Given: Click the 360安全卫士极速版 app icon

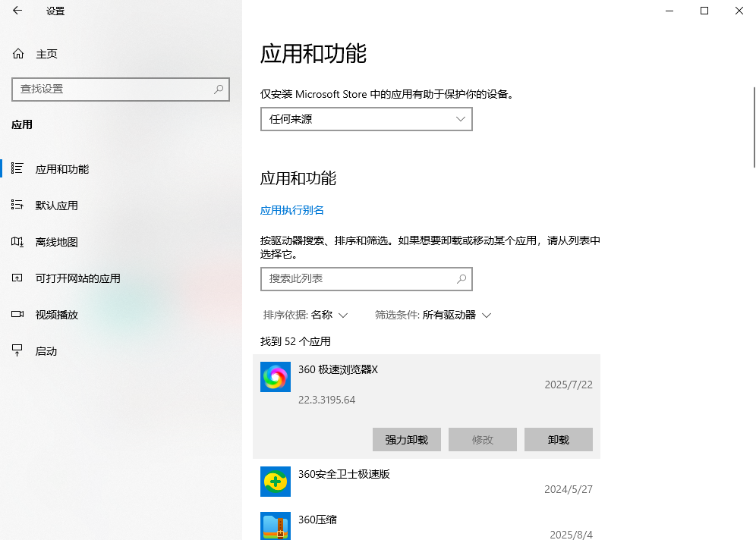Looking at the screenshot, I should pos(275,481).
